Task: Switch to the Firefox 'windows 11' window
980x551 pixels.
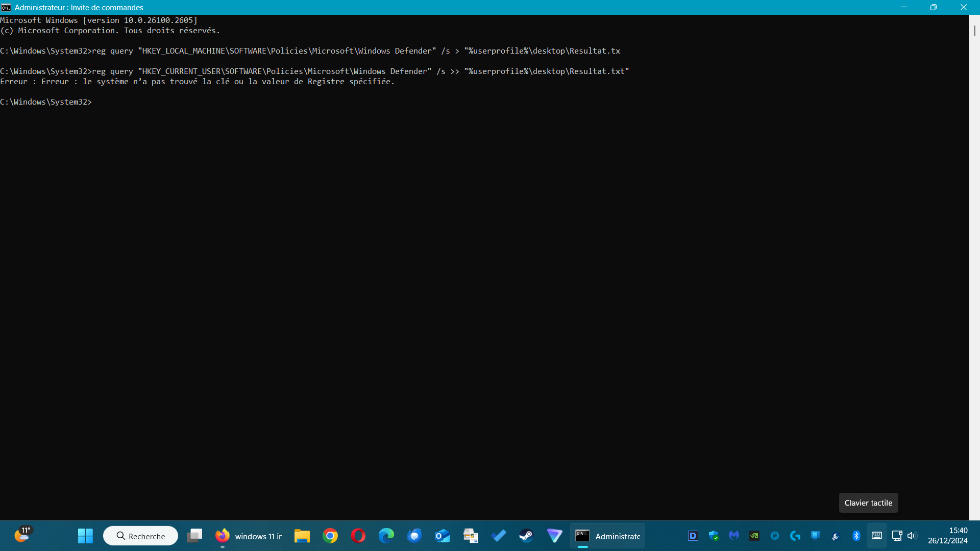Action: [x=249, y=536]
